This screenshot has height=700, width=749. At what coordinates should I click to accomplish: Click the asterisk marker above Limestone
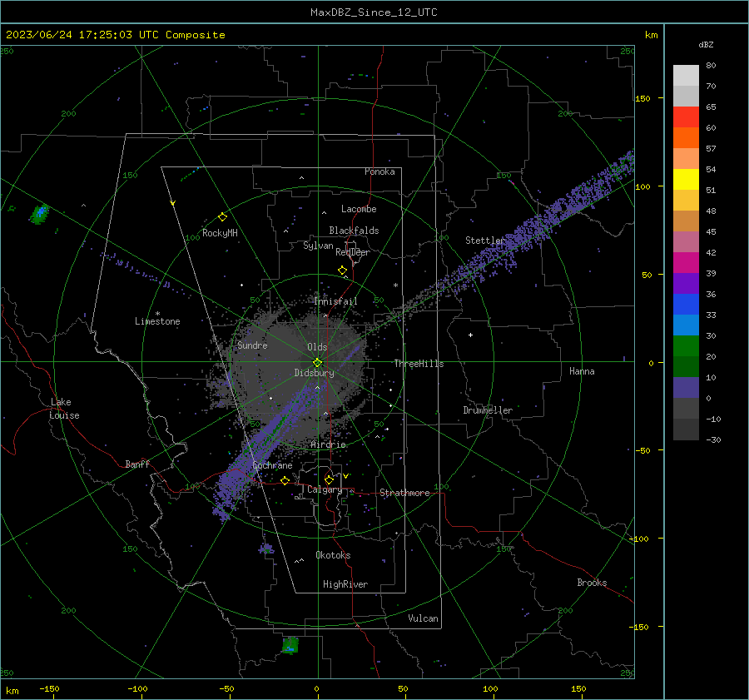[x=157, y=314]
